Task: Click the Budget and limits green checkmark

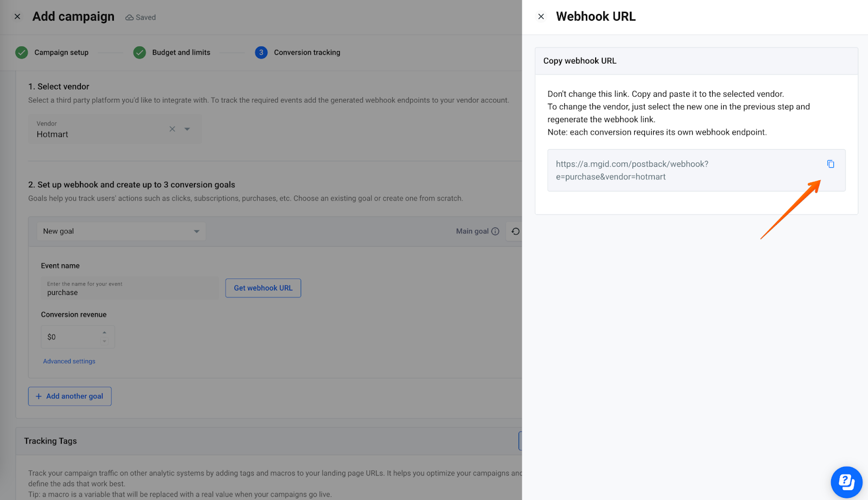Action: [139, 52]
